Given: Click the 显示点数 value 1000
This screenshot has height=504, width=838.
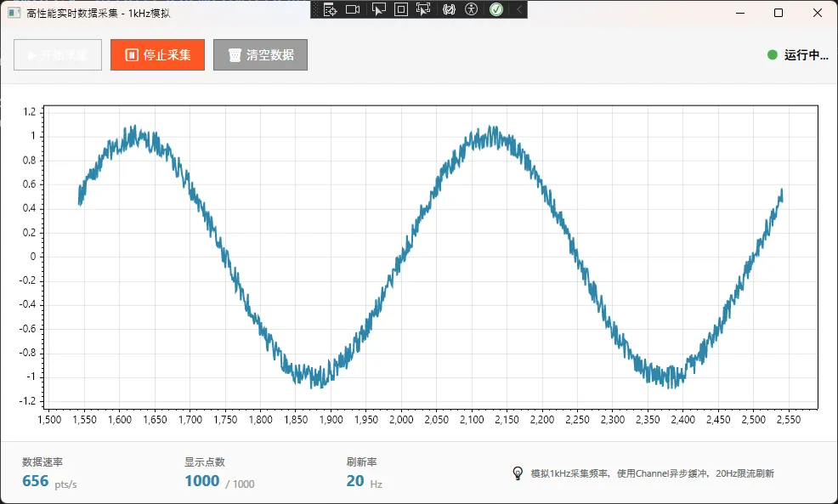Looking at the screenshot, I should pyautogui.click(x=201, y=482).
